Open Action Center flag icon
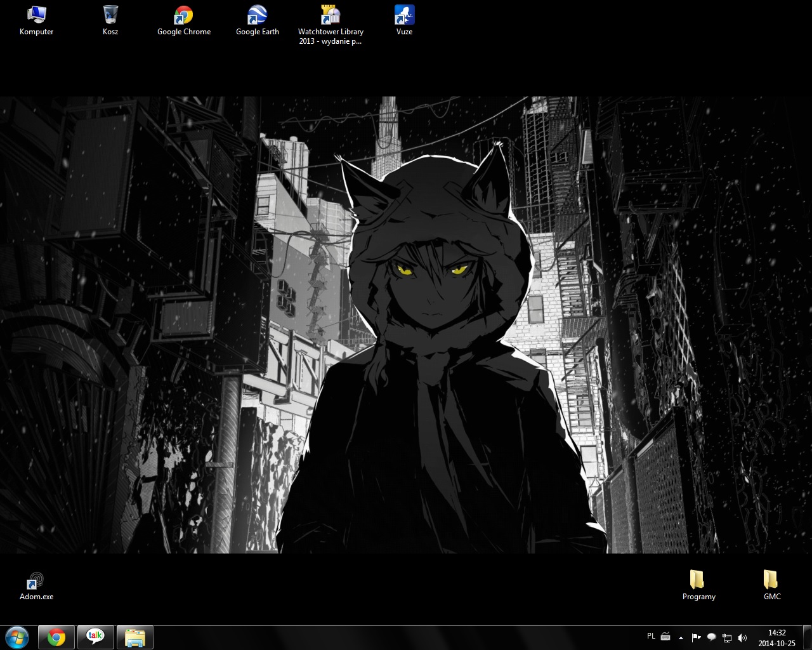This screenshot has width=812, height=650. point(696,637)
